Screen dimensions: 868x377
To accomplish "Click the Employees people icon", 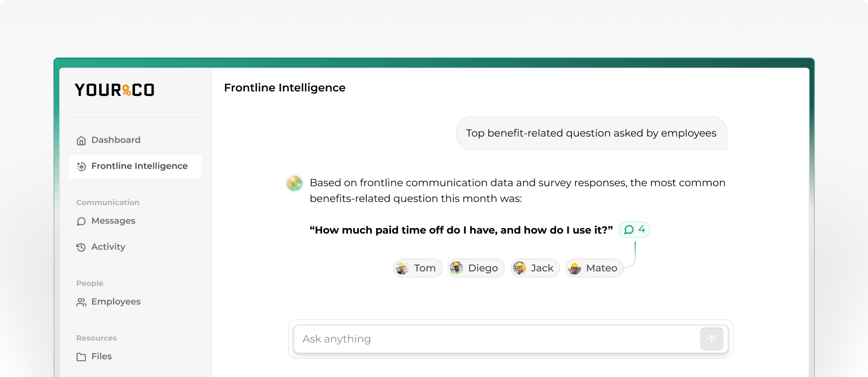I will (81, 301).
